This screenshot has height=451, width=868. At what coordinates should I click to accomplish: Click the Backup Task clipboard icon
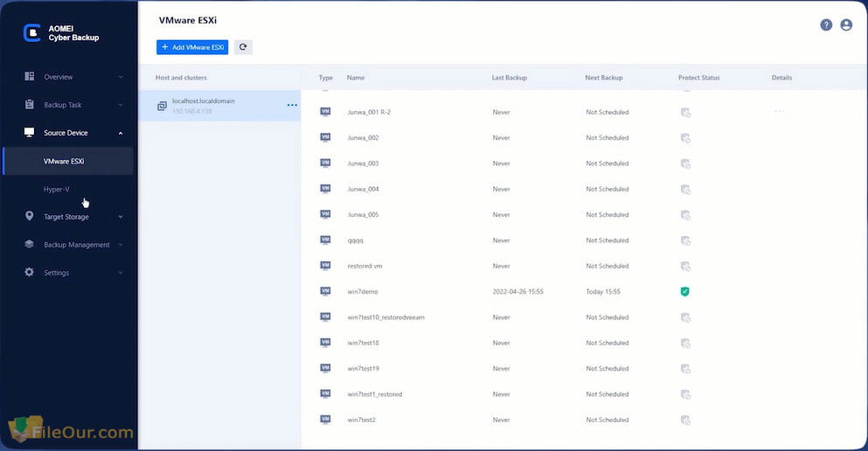click(x=30, y=104)
